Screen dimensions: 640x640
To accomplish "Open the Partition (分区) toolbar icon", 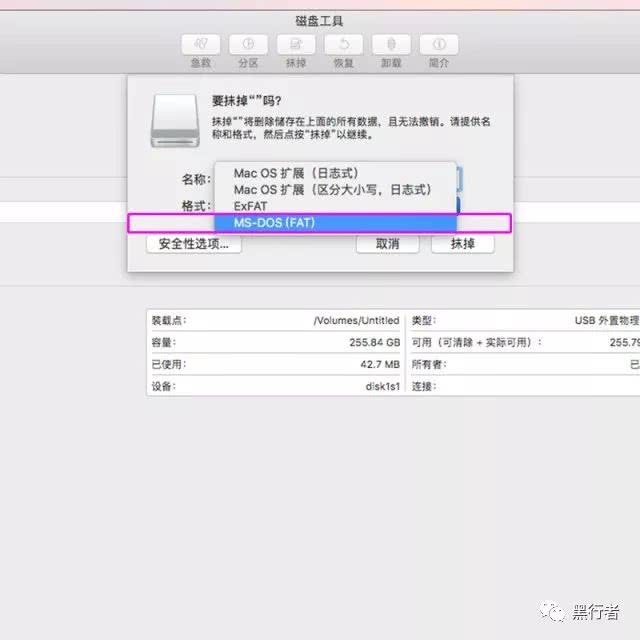I will pos(248,44).
